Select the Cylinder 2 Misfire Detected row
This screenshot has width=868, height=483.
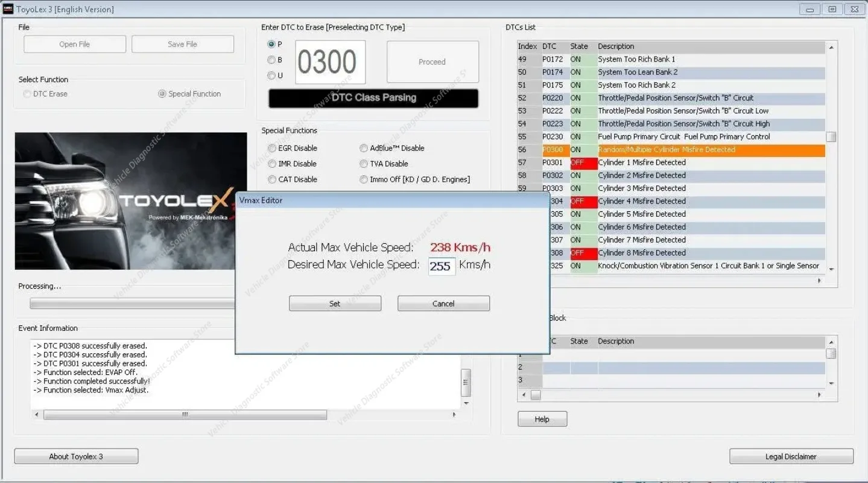[671, 175]
